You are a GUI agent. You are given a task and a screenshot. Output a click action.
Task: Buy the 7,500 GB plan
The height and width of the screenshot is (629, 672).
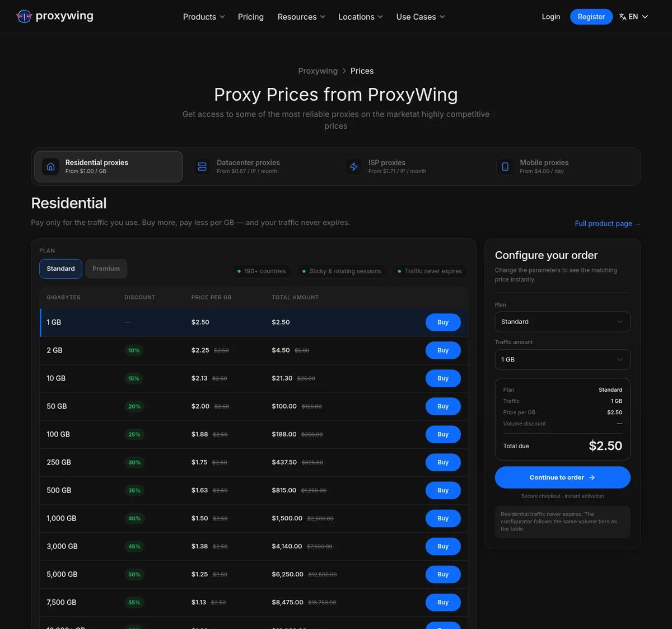tap(443, 602)
